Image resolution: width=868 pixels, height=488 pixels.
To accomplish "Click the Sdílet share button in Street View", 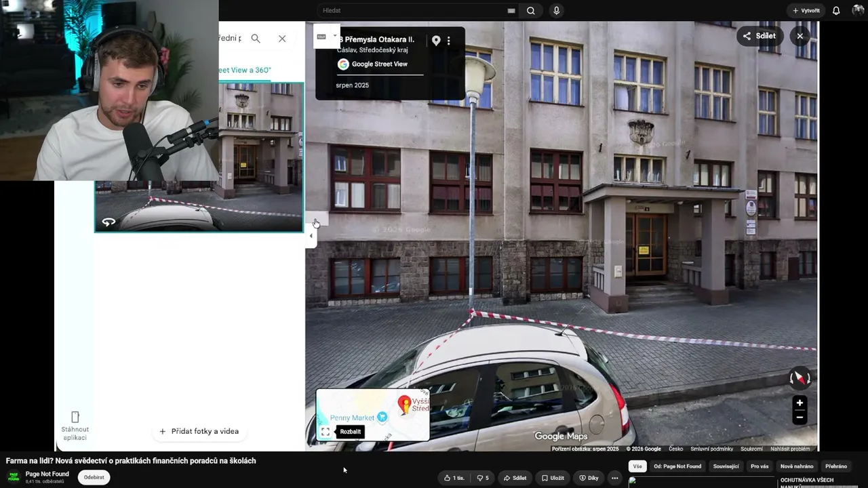I will [759, 36].
